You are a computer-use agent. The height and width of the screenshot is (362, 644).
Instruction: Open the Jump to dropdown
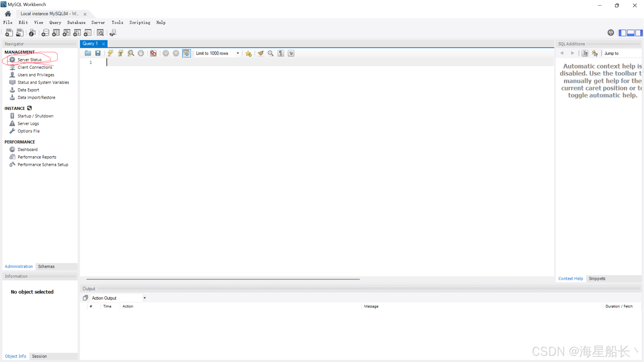pyautogui.click(x=622, y=53)
